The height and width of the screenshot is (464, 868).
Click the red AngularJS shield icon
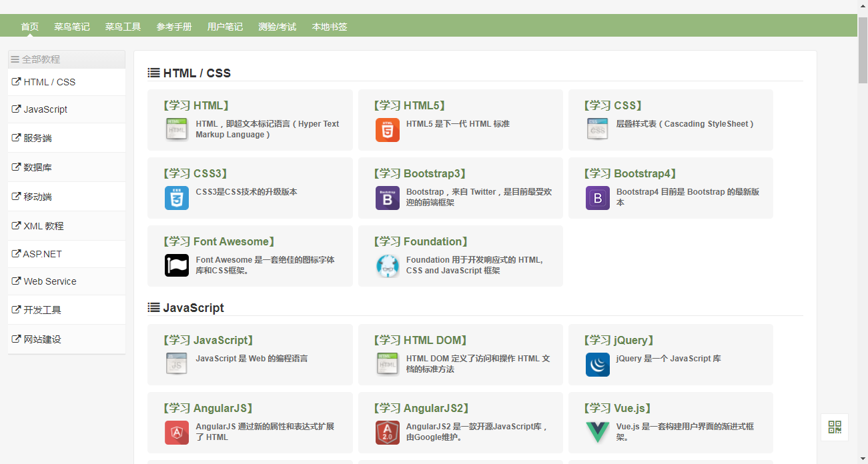click(x=177, y=432)
